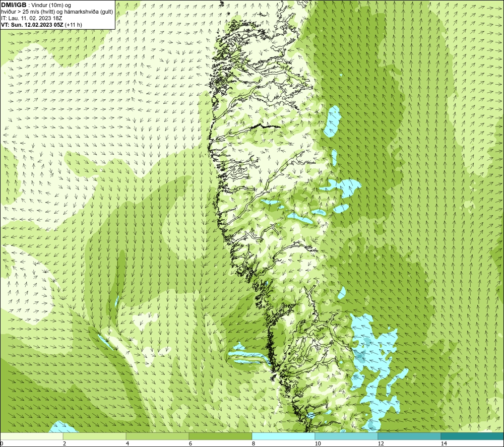Click 'hviður > 25 m/s (hvítt)' header line
Image resolution: width=504 pixels, height=447 pixels.
28,12
